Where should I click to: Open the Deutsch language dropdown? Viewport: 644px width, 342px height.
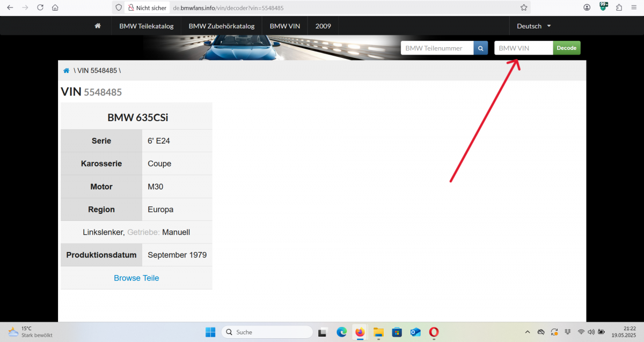tap(533, 26)
